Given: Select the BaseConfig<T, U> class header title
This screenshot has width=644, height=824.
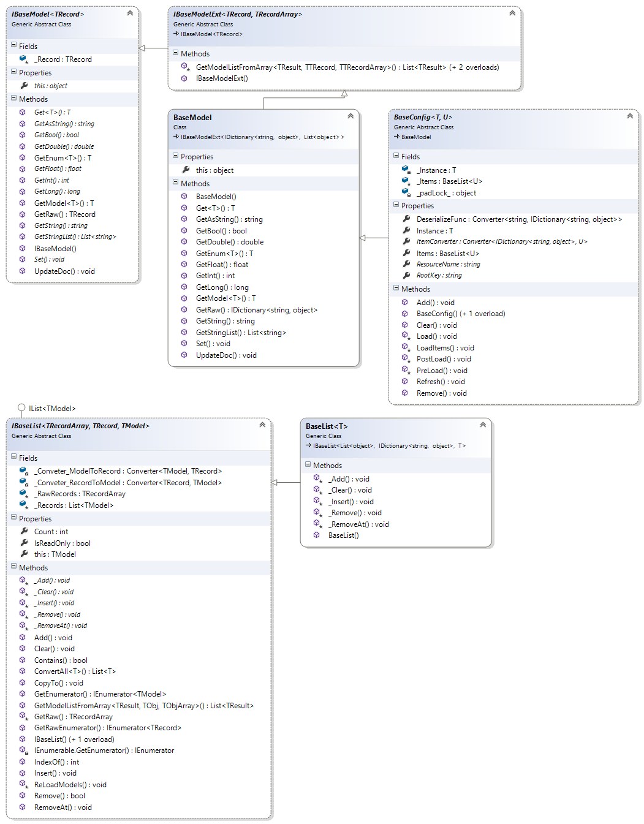Looking at the screenshot, I should [x=423, y=117].
